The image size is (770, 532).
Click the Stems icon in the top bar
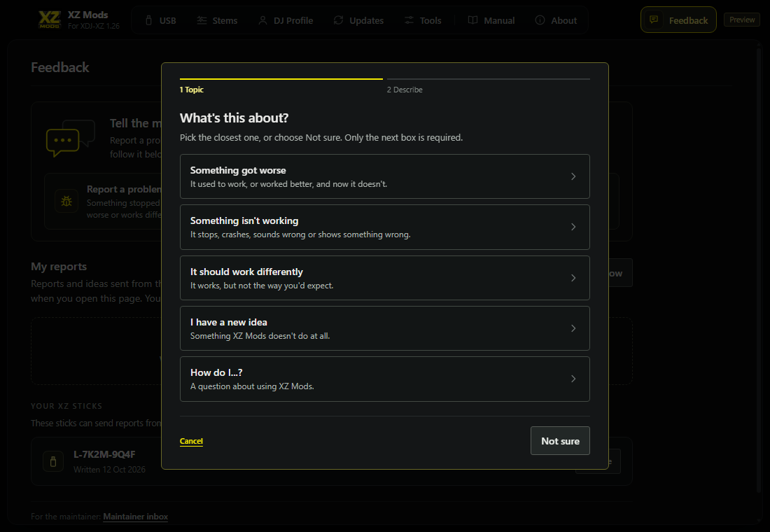point(202,20)
